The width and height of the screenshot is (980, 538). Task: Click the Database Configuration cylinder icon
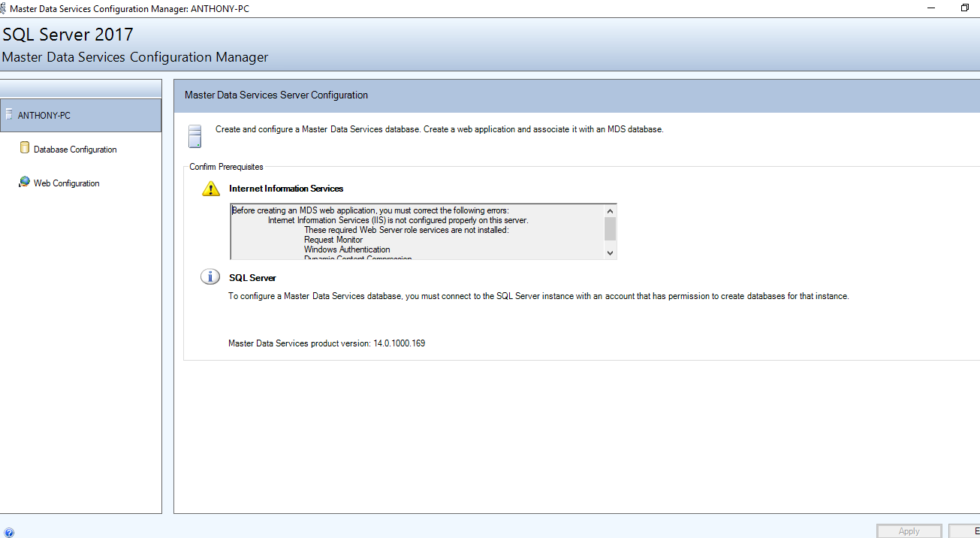[25, 148]
